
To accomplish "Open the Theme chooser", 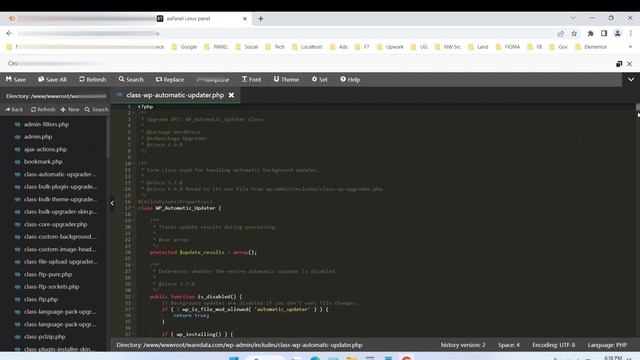I will pos(287,80).
